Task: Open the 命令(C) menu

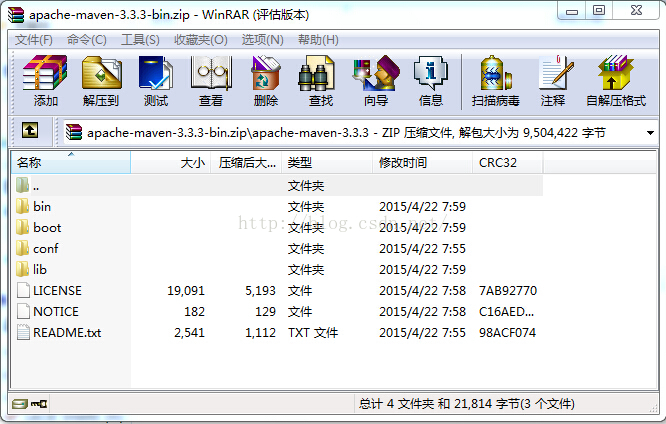Action: point(87,40)
